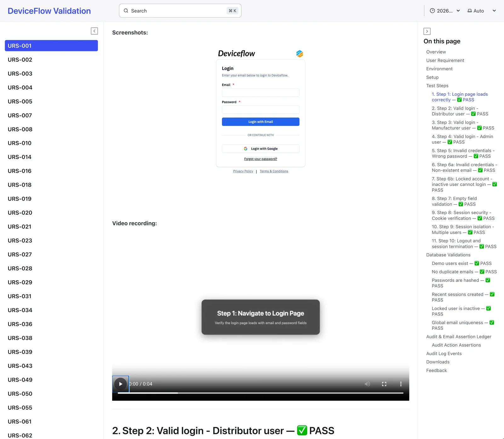The height and width of the screenshot is (439, 504).
Task: Jump to Step 3 Manufacturer user link
Action: coord(463,125)
